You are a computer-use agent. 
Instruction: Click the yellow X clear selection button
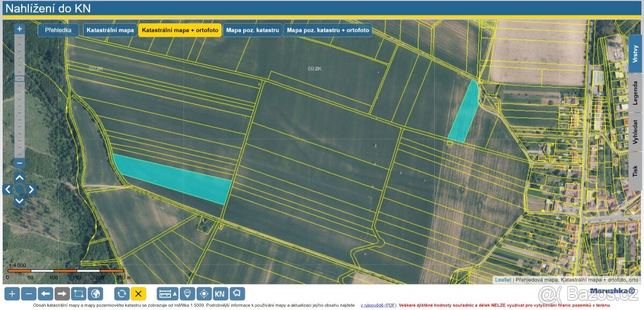point(138,293)
